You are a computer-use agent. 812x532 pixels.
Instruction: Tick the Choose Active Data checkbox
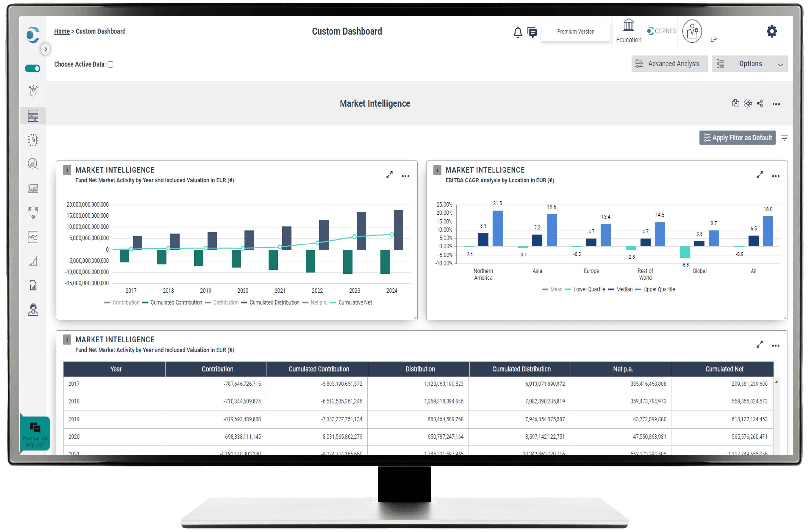110,64
